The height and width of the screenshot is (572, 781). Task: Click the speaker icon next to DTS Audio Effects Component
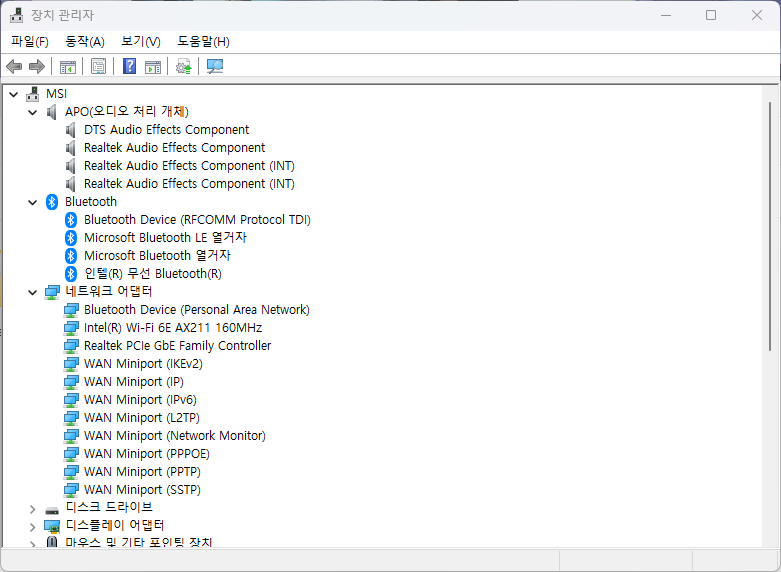point(71,130)
